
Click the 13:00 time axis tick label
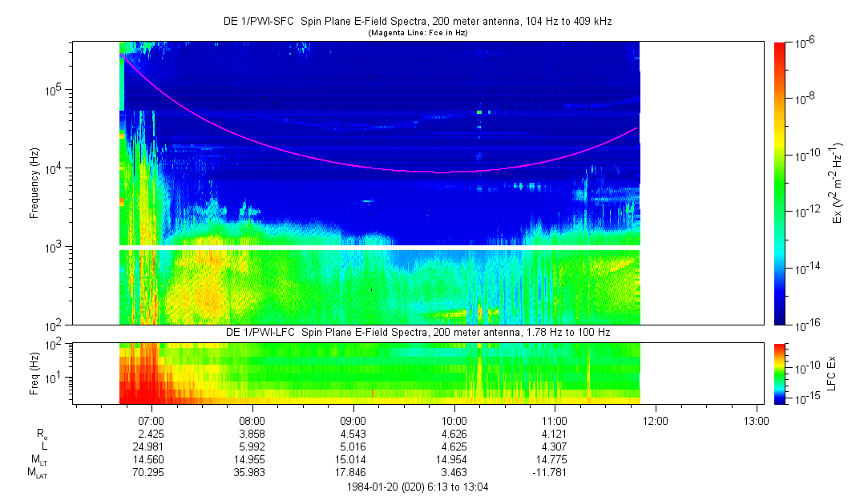pos(757,420)
